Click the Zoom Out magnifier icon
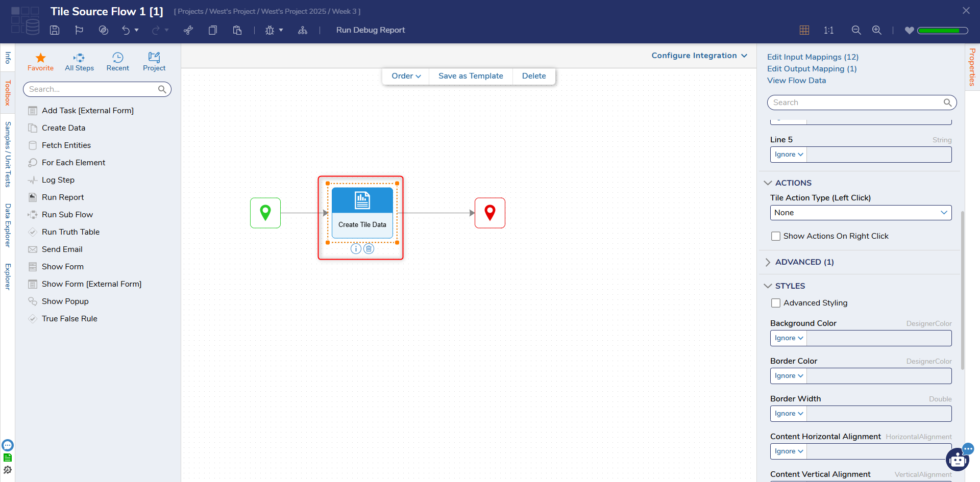 click(856, 30)
